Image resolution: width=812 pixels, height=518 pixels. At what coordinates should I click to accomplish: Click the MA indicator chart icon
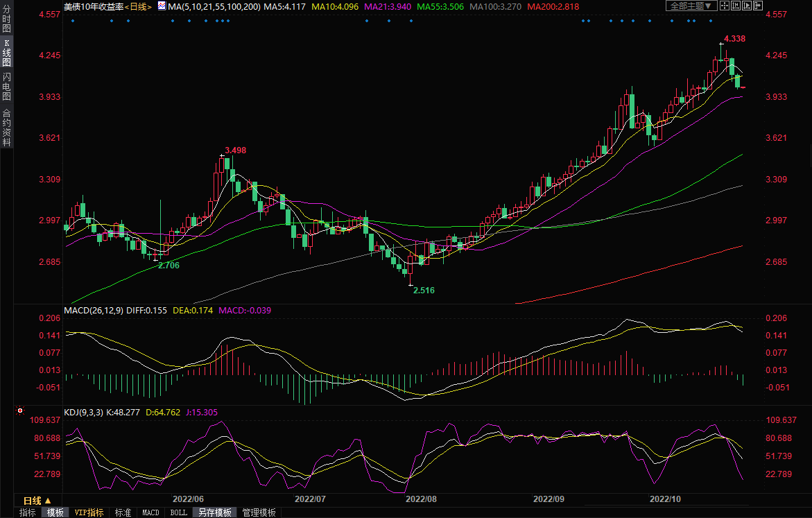click(x=162, y=6)
